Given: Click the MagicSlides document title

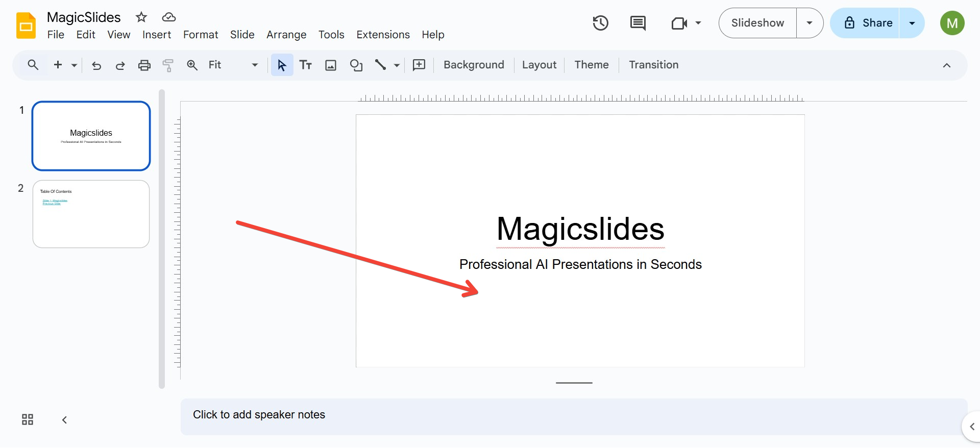Looking at the screenshot, I should [x=84, y=17].
